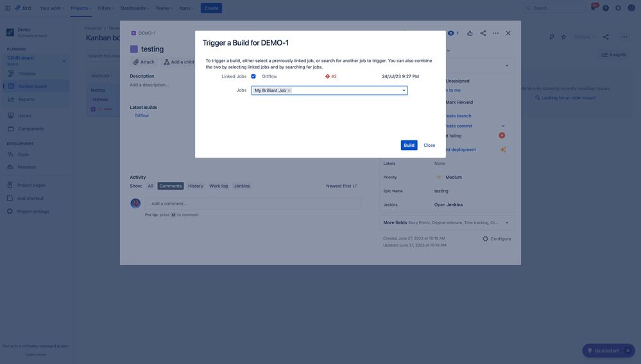Image resolution: width=641 pixels, height=364 pixels.
Task: Click the red failing build status icon
Action: pyautogui.click(x=502, y=135)
